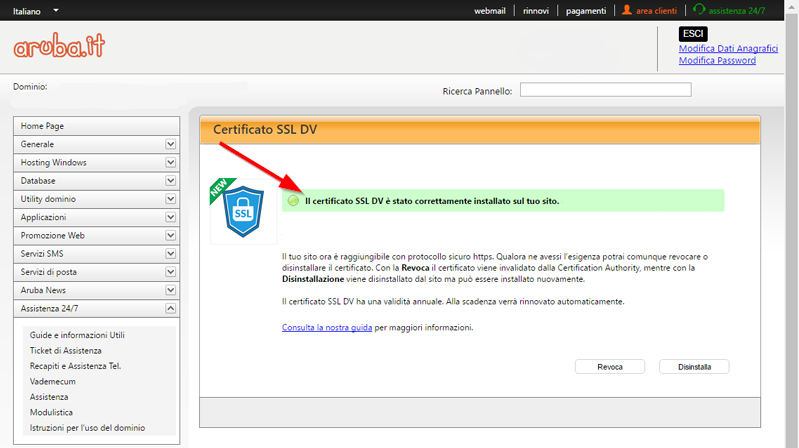Image resolution: width=799 pixels, height=448 pixels.
Task: Expand the Utility dominio menu arrow
Action: pyautogui.click(x=170, y=199)
